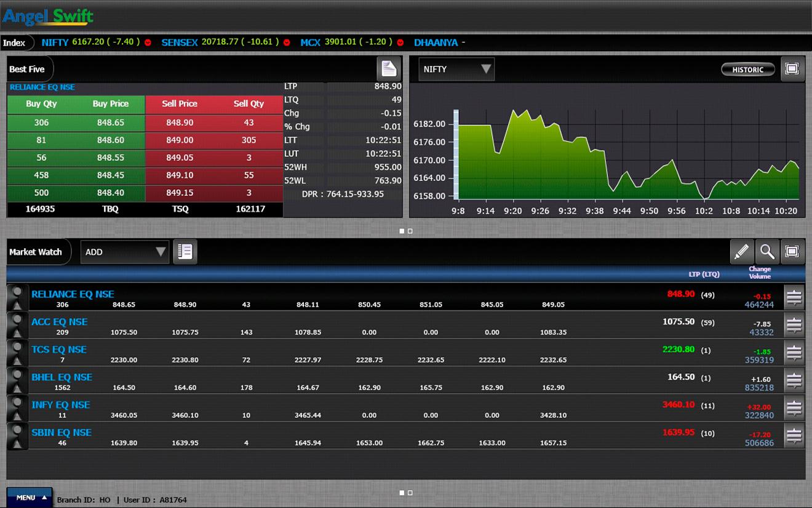The image size is (812, 508).
Task: Click the TCS row left handle icon
Action: [x=17, y=353]
